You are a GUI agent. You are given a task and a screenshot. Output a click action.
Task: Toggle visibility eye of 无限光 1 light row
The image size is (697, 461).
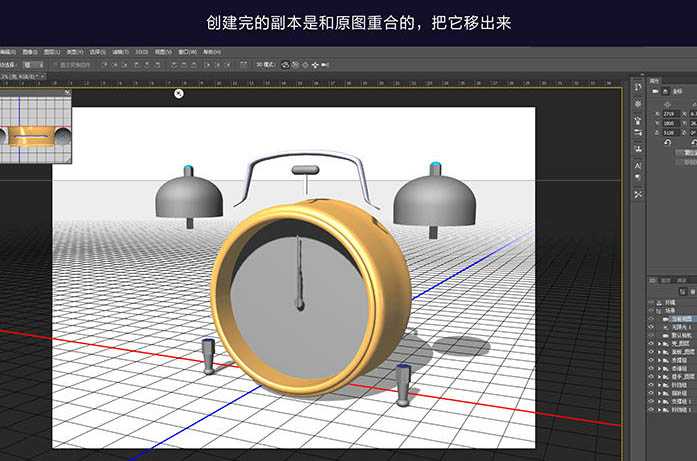click(x=651, y=327)
